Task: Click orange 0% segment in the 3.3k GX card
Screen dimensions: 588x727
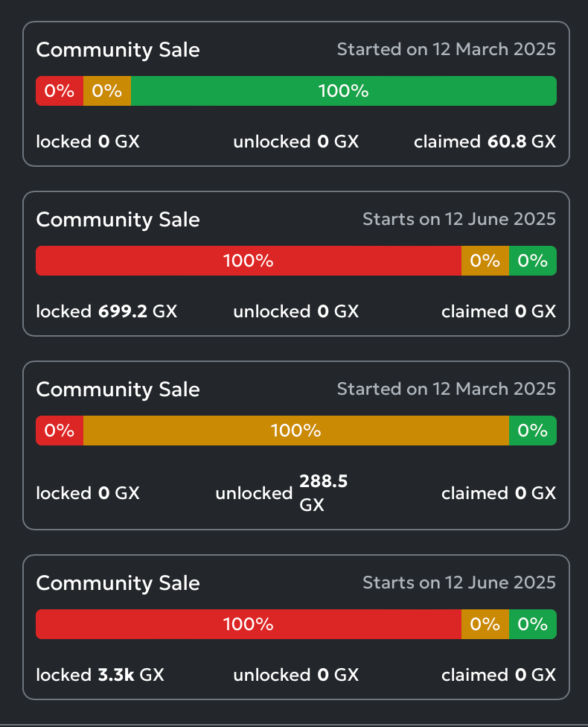Action: point(485,624)
